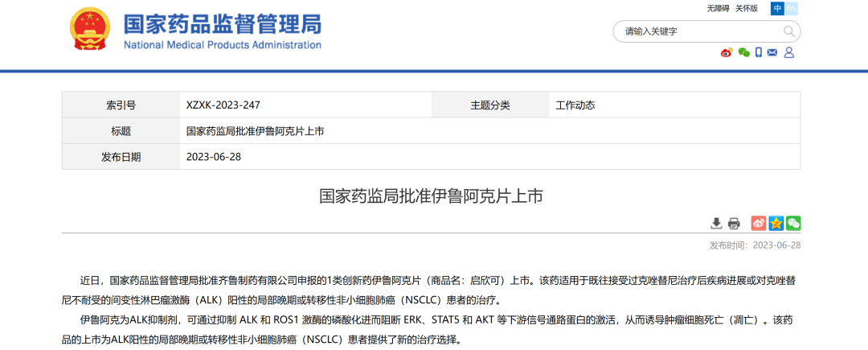Click the large article headline
868x350 pixels.
(432, 196)
